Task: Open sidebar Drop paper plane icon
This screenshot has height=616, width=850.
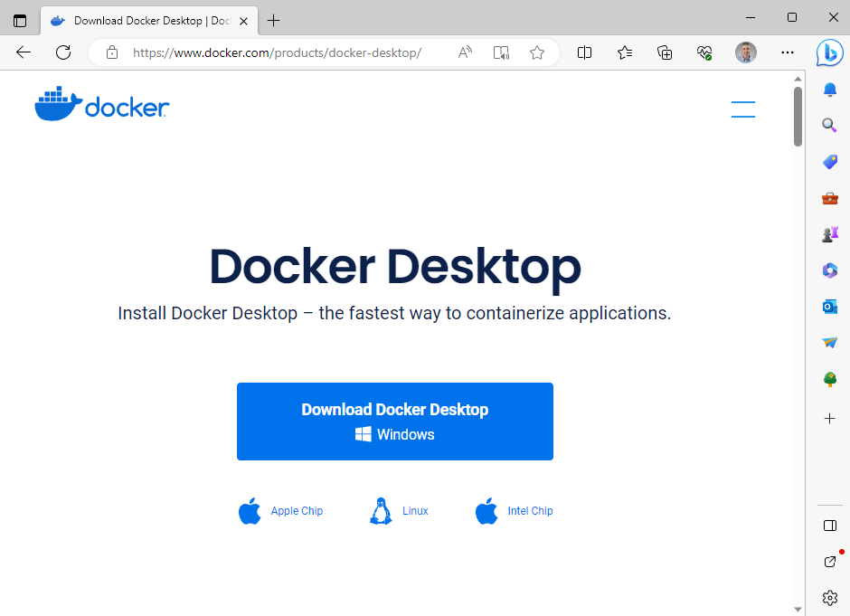Action: [829, 343]
